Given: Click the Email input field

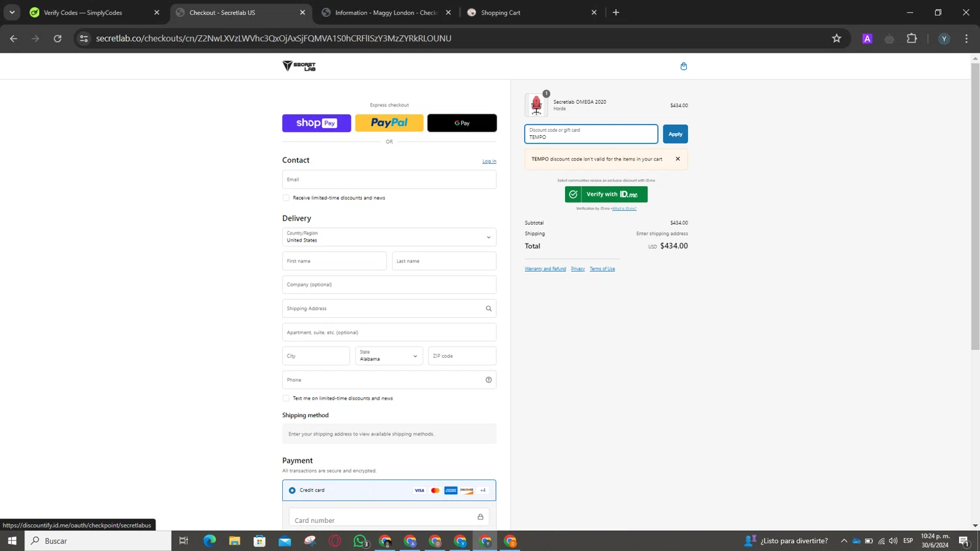Looking at the screenshot, I should point(389,180).
